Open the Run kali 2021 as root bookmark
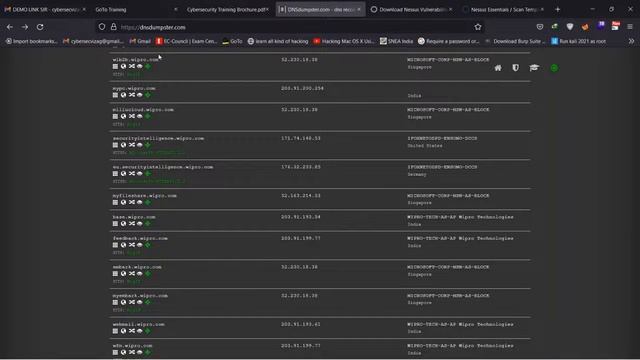The image size is (640, 360). (x=578, y=41)
